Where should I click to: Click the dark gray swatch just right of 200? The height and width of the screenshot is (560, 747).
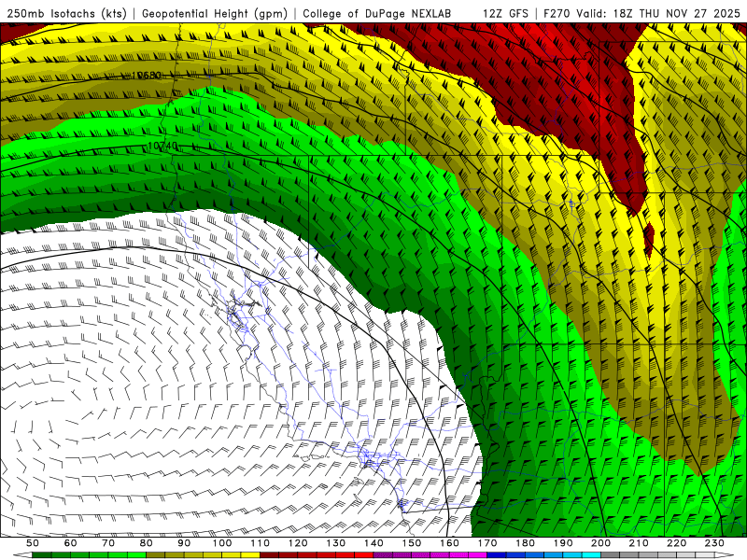coord(611,555)
